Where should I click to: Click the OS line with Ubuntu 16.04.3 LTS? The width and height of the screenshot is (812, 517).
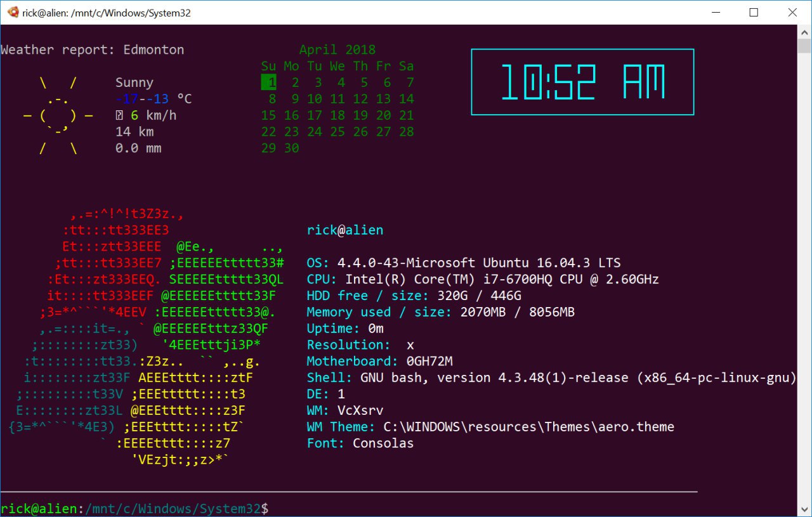click(x=464, y=263)
